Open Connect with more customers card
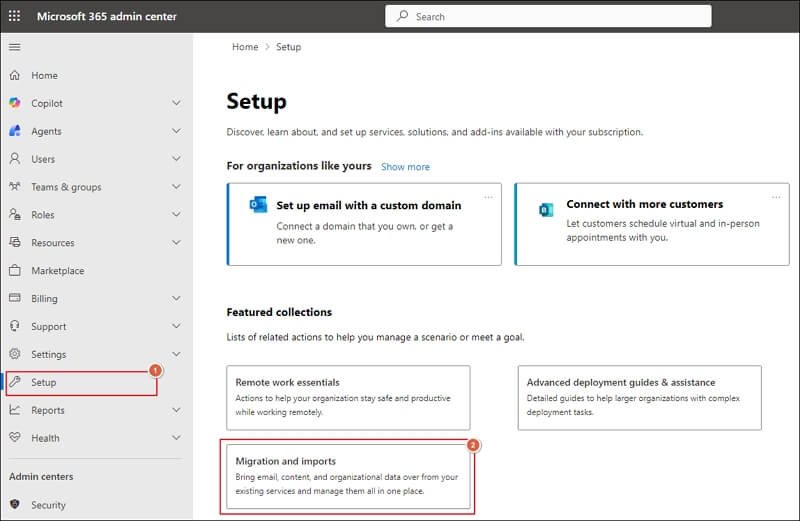 [x=652, y=224]
